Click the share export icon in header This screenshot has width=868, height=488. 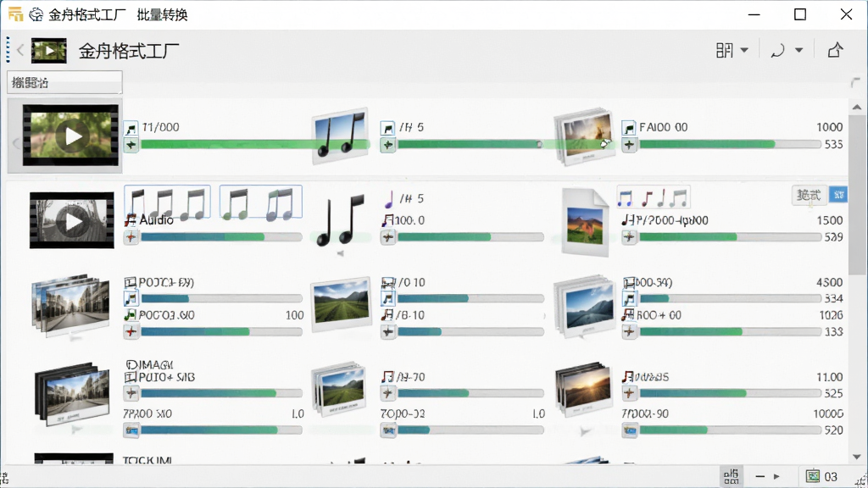click(x=835, y=50)
